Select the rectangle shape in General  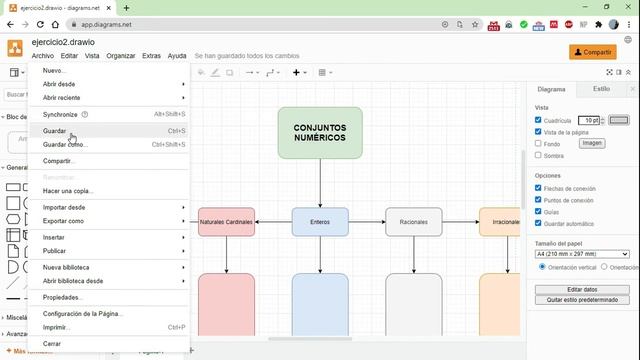[13, 187]
